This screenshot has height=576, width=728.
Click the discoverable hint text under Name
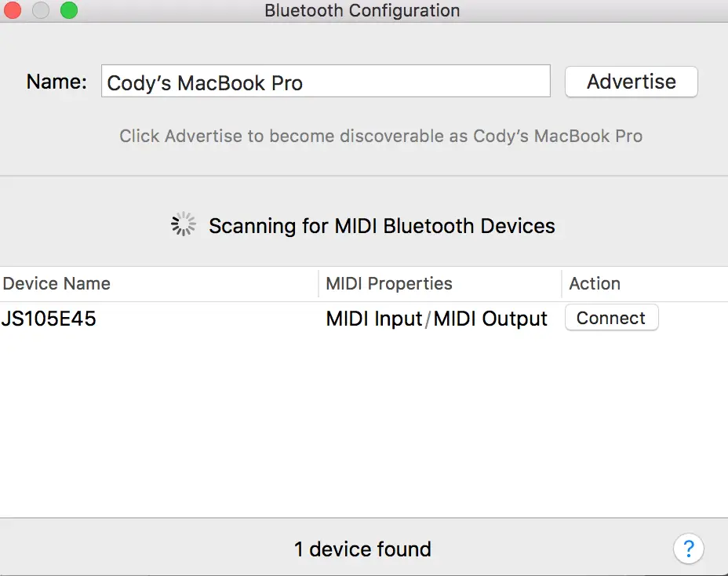point(381,136)
